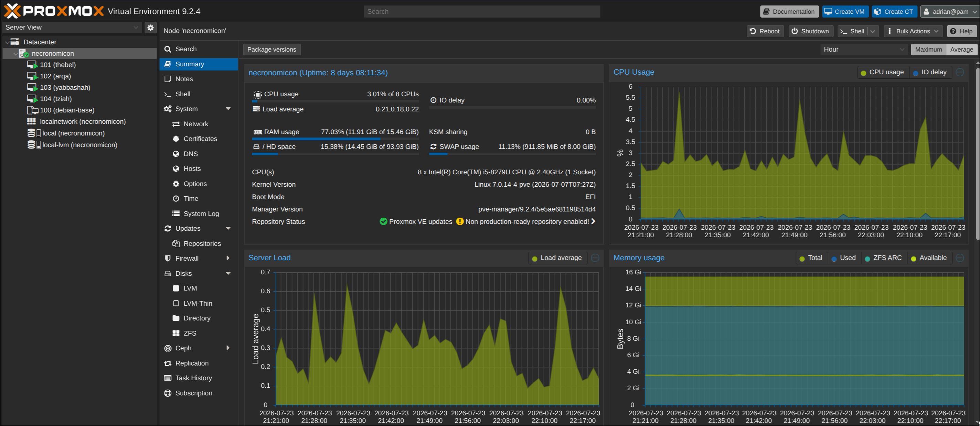Open Options gear icon
The width and height of the screenshot is (980, 426).
pos(176,184)
